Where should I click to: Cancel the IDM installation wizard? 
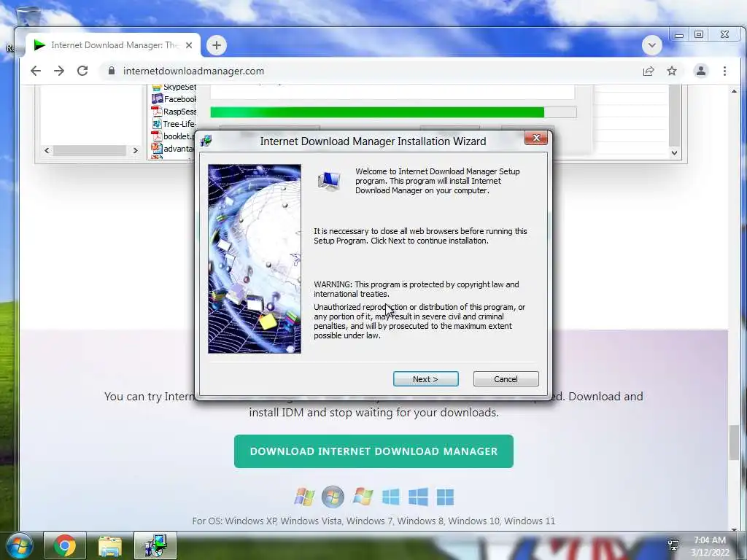pos(506,379)
